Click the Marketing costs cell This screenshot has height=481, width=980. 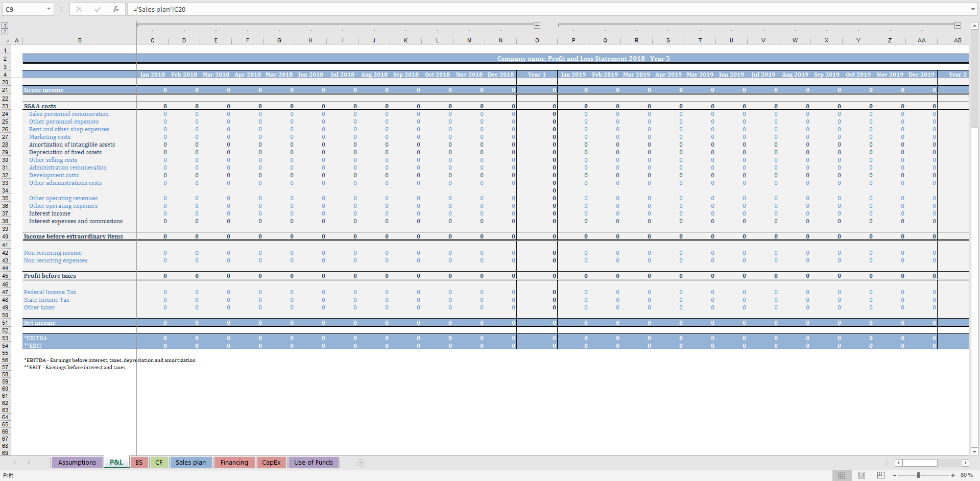click(x=79, y=137)
